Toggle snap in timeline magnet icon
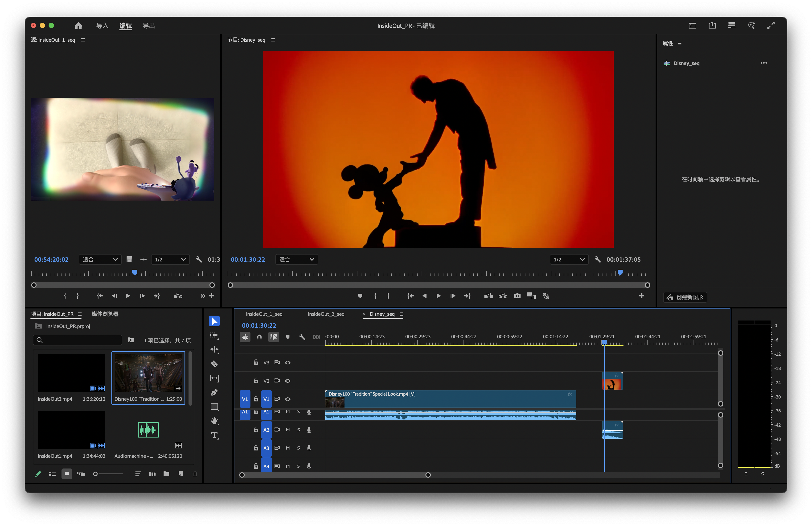The width and height of the screenshot is (812, 526). (259, 337)
